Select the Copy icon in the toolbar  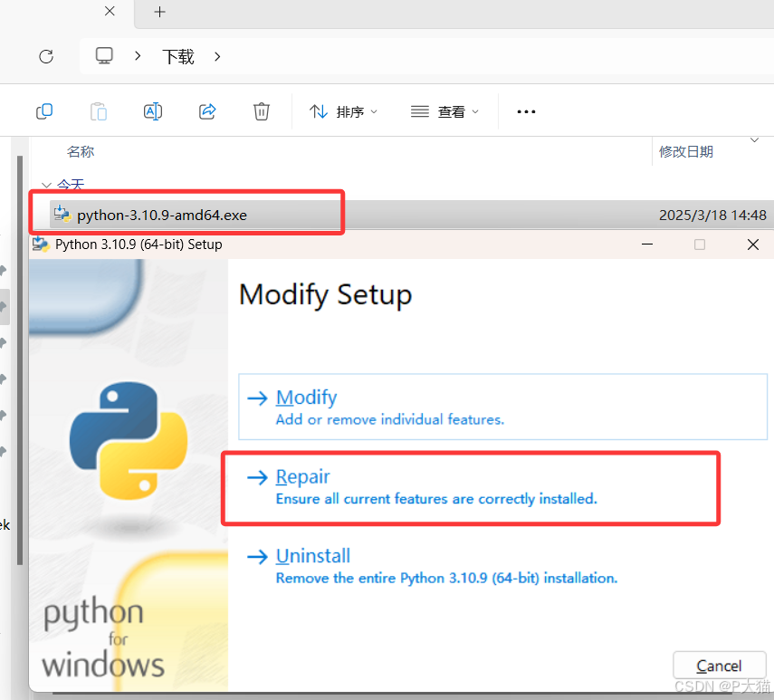[x=43, y=110]
